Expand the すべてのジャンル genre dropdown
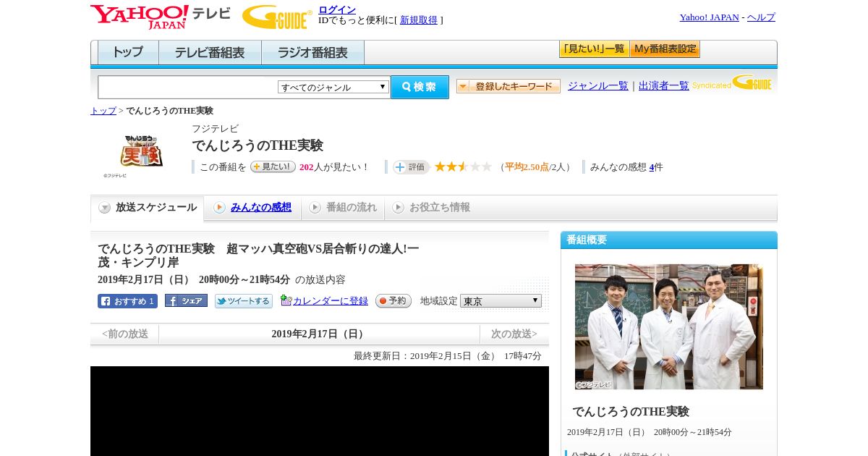The image size is (868, 456). 333,87
